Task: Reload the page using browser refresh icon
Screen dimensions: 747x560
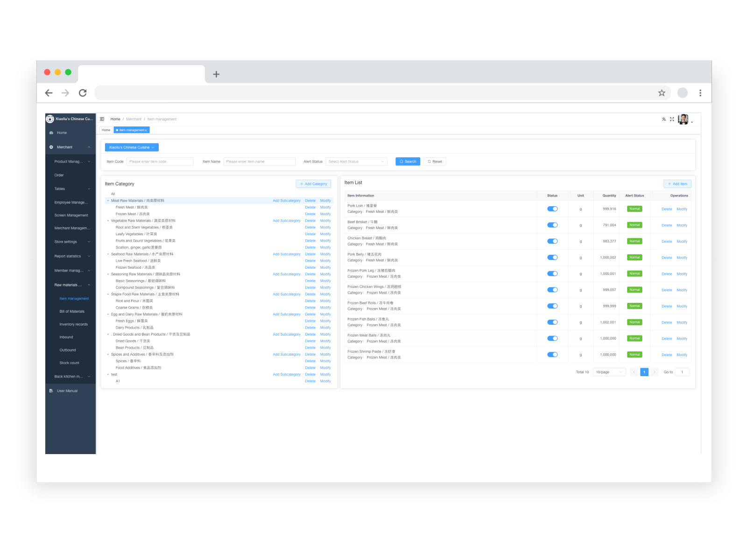Action: [x=83, y=93]
